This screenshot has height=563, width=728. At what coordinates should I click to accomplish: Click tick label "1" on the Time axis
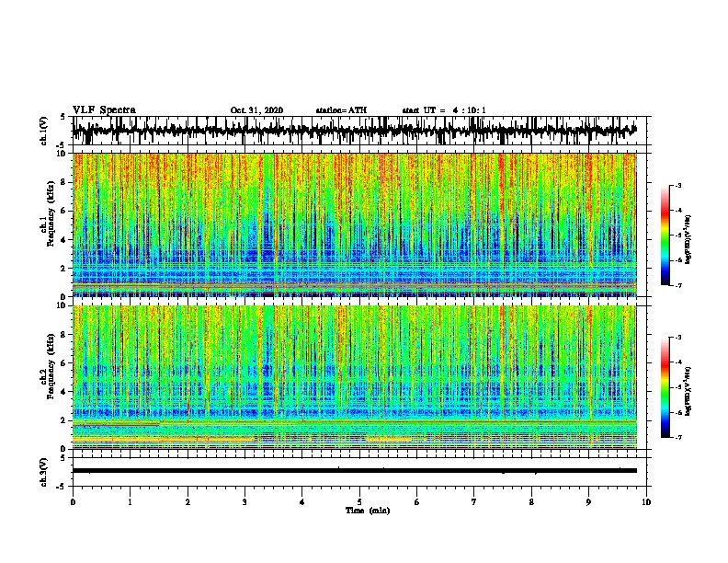click(130, 502)
